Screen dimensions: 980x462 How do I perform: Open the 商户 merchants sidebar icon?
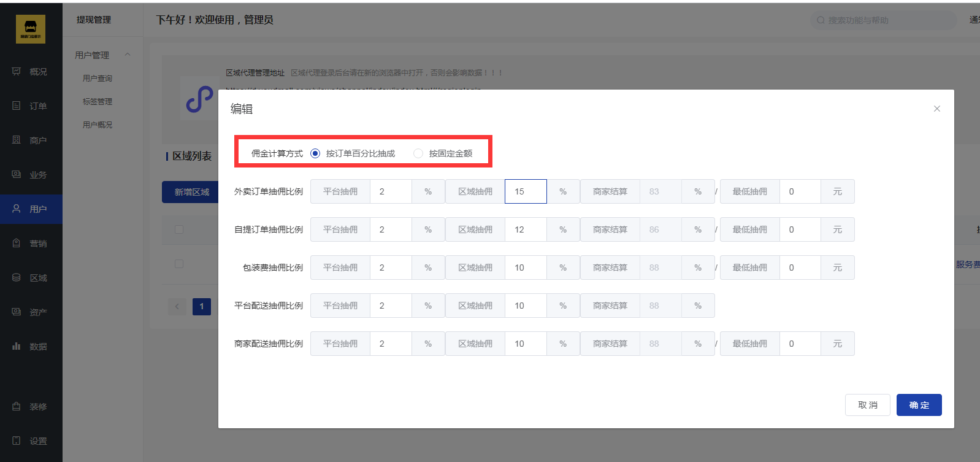tap(17, 141)
